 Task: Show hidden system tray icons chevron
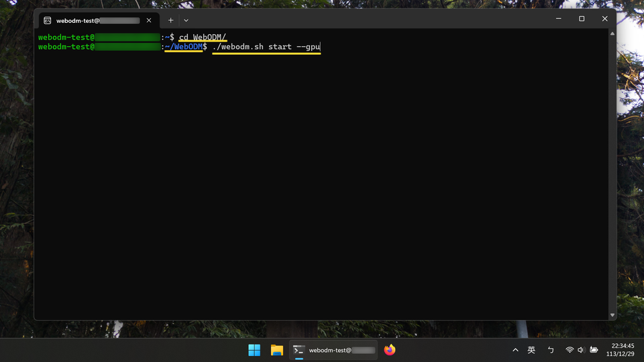tap(515, 350)
